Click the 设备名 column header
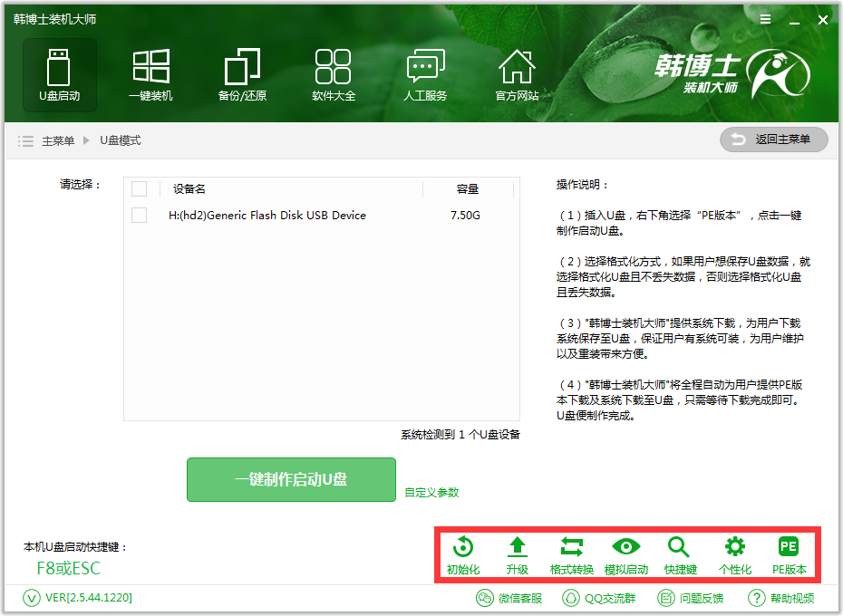The image size is (843, 616). tap(189, 188)
